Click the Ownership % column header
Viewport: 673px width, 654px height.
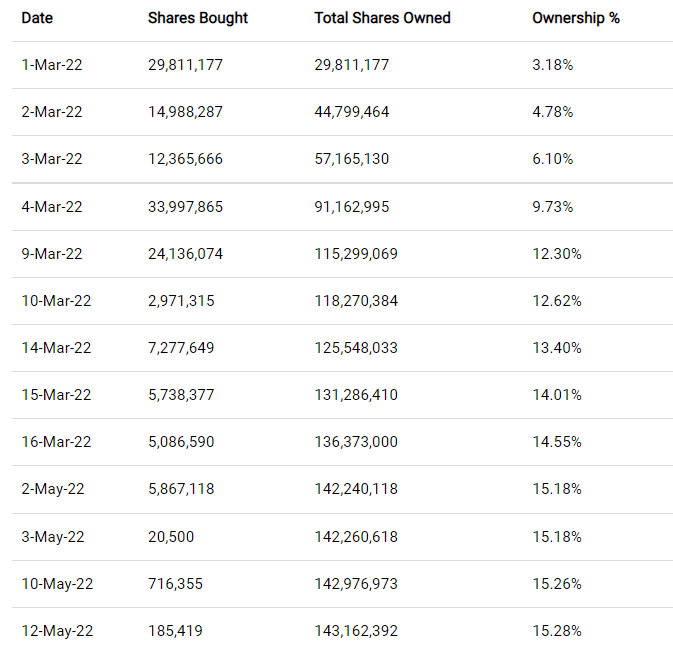click(x=575, y=18)
